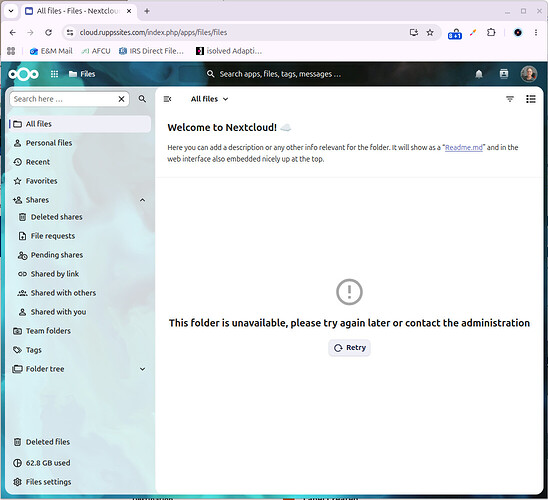Open Folder tree view

[x=72, y=369]
